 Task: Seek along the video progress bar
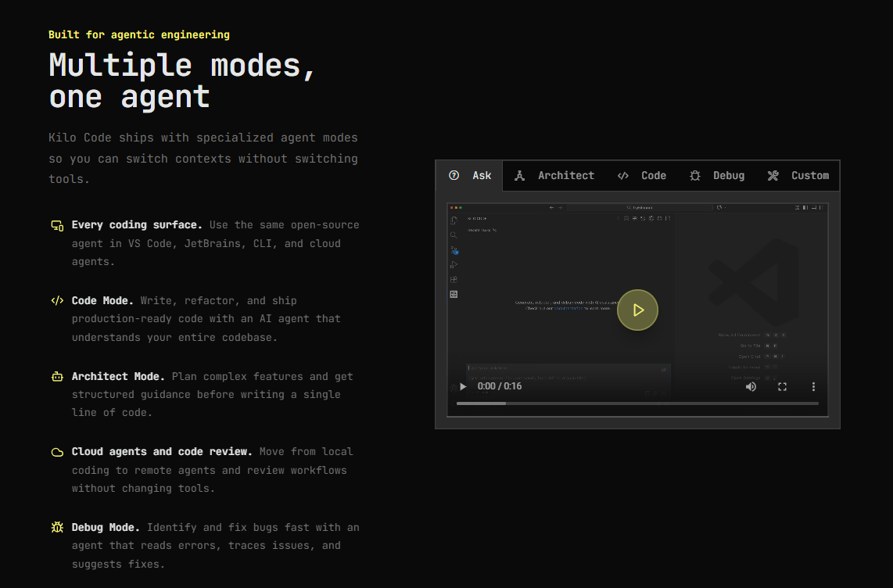click(x=637, y=403)
